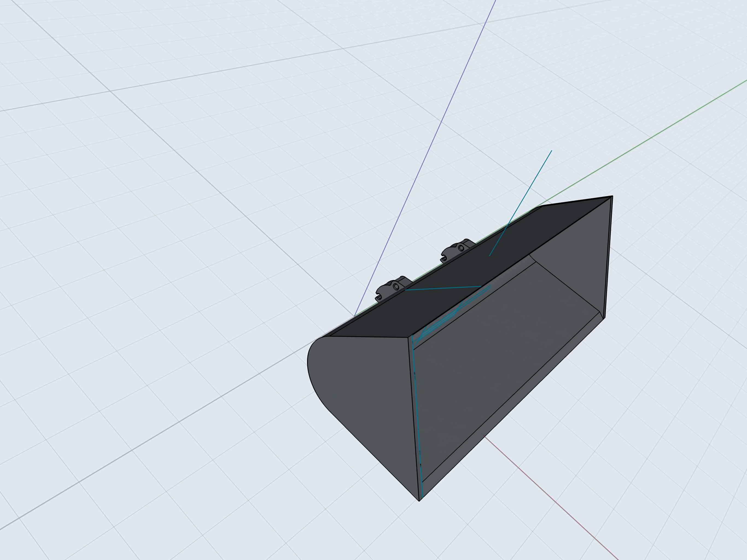Image resolution: width=747 pixels, height=560 pixels.
Task: Click the blue vertical Z axis line
Action: click(x=425, y=158)
